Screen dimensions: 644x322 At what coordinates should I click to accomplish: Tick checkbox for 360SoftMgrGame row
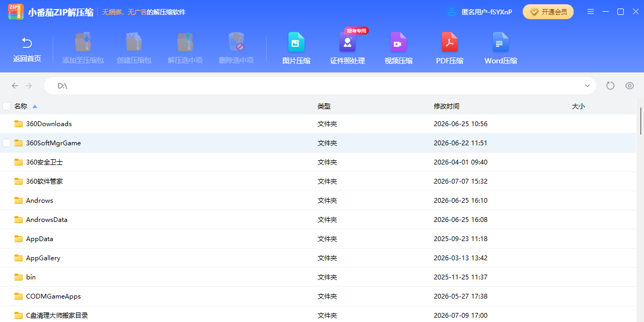coord(7,143)
